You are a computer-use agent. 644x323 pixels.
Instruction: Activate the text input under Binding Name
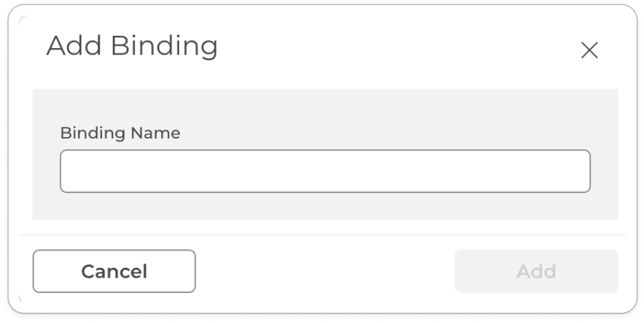pos(325,171)
